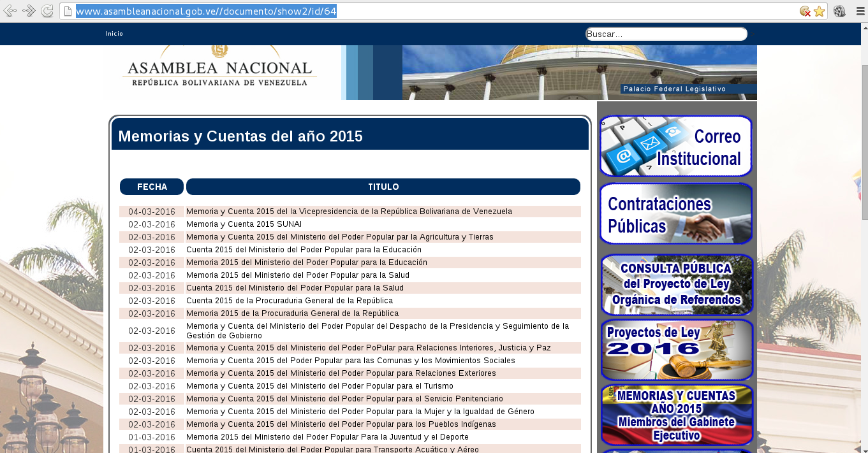Open the Contrataciones Públicas banner
The height and width of the screenshot is (453, 868).
point(676,214)
